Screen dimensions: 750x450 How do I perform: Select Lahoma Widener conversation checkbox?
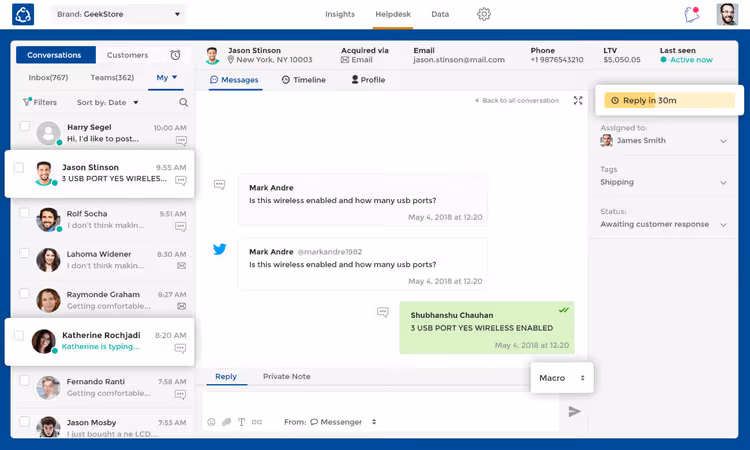pos(24,253)
